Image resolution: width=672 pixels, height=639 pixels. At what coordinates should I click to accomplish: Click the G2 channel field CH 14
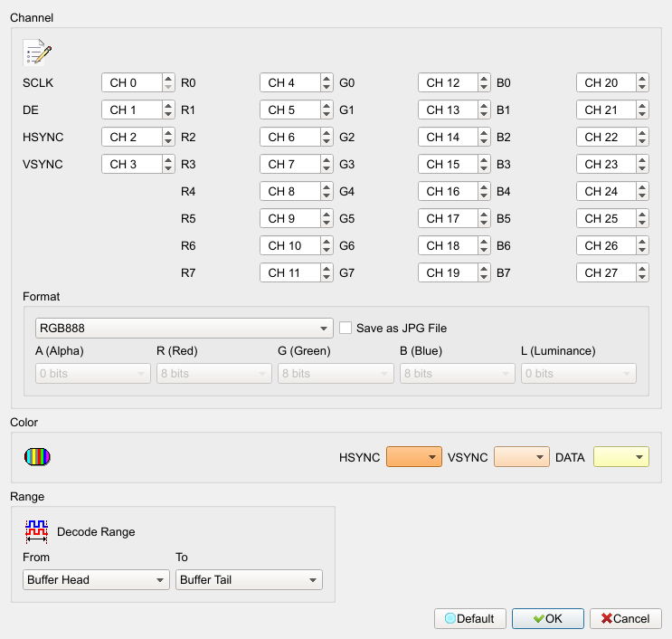tap(449, 138)
